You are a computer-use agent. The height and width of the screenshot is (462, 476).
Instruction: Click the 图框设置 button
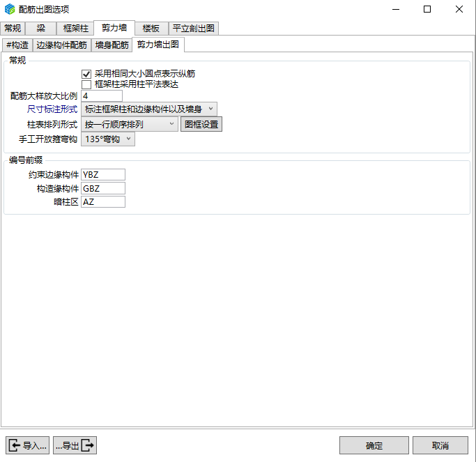point(201,124)
